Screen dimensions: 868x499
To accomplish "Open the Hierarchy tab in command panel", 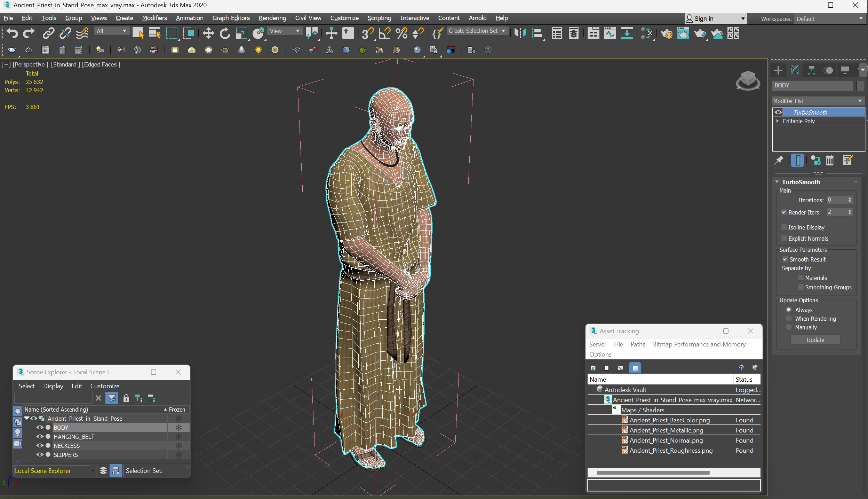I will 812,70.
